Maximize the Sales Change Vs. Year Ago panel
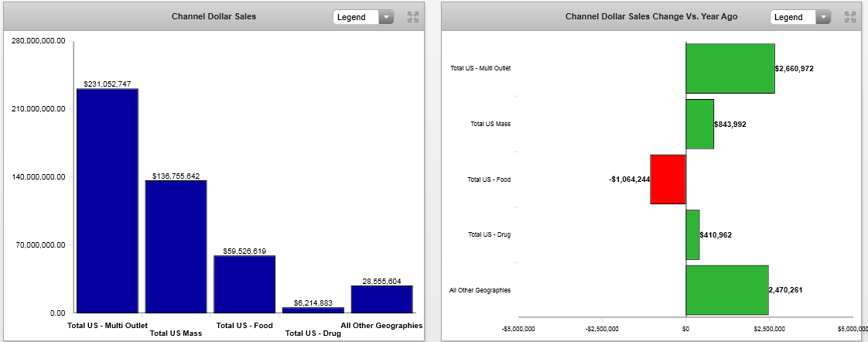Screen dimensions: 868x342 849,16
